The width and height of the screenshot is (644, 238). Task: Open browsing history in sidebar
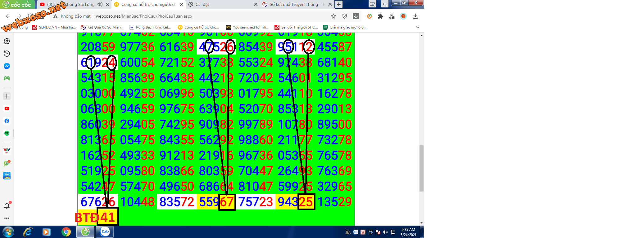point(7,54)
